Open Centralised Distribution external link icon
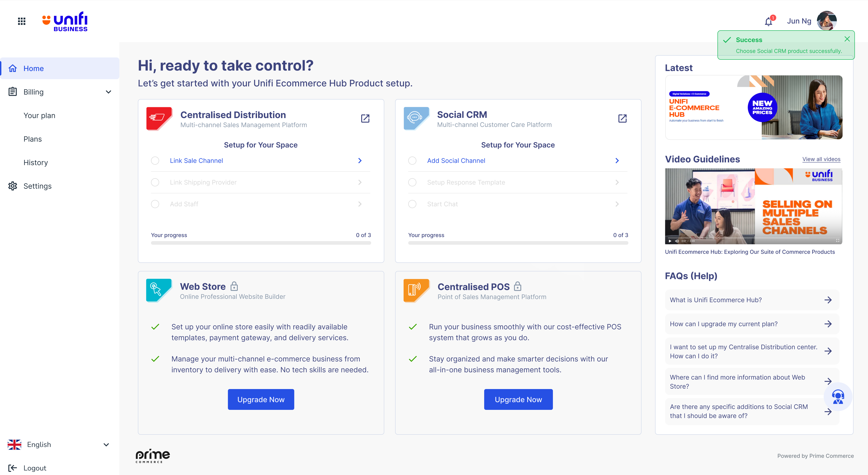 [365, 118]
